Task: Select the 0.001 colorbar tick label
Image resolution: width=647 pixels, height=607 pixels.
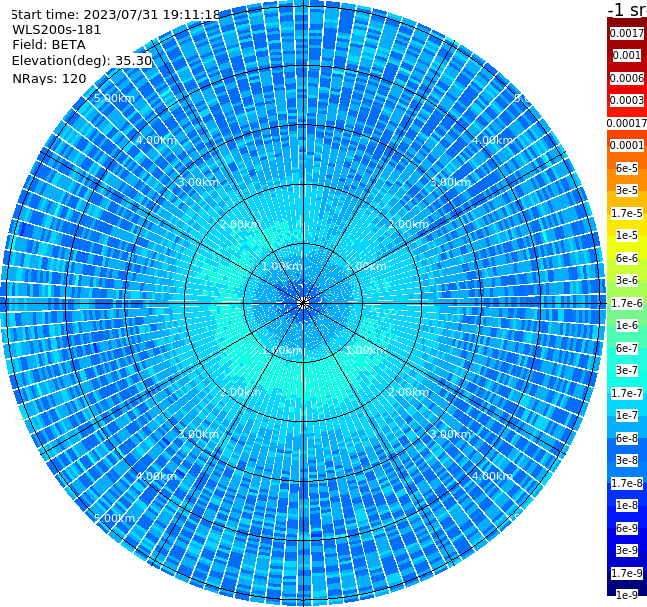Action: [627, 56]
